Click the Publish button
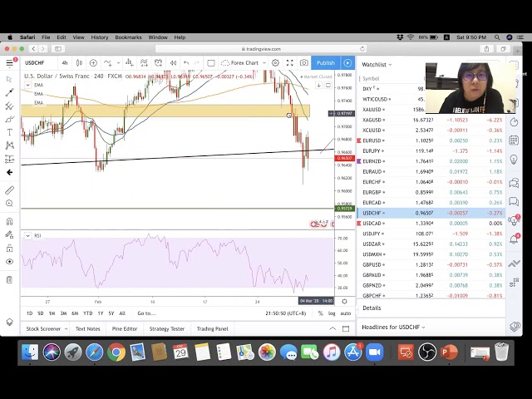 click(325, 63)
